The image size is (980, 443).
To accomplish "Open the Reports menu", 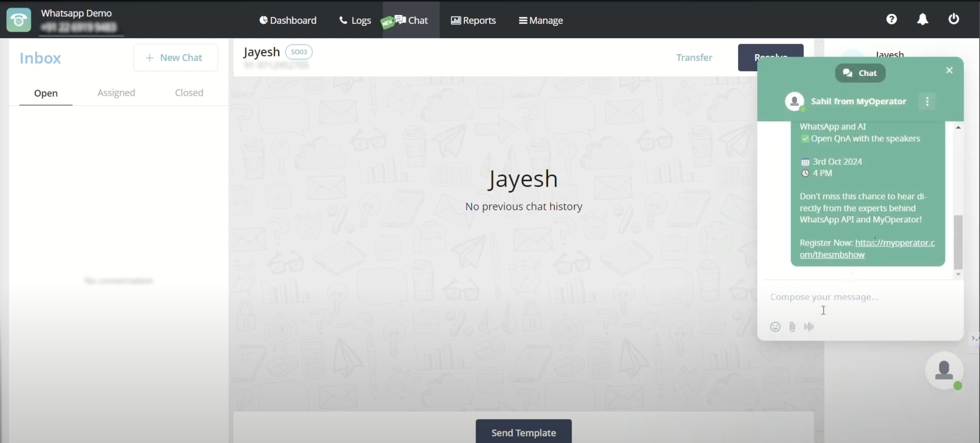I will point(473,20).
